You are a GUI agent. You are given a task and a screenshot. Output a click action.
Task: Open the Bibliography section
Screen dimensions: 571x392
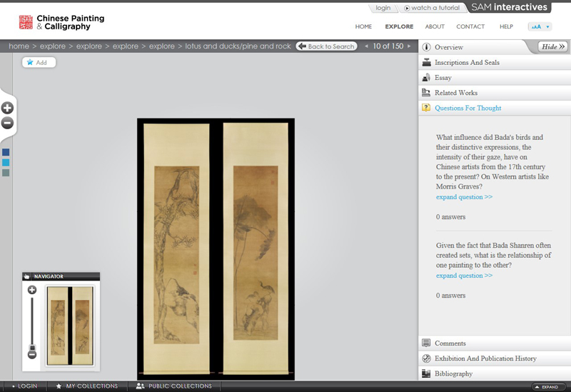(495, 373)
